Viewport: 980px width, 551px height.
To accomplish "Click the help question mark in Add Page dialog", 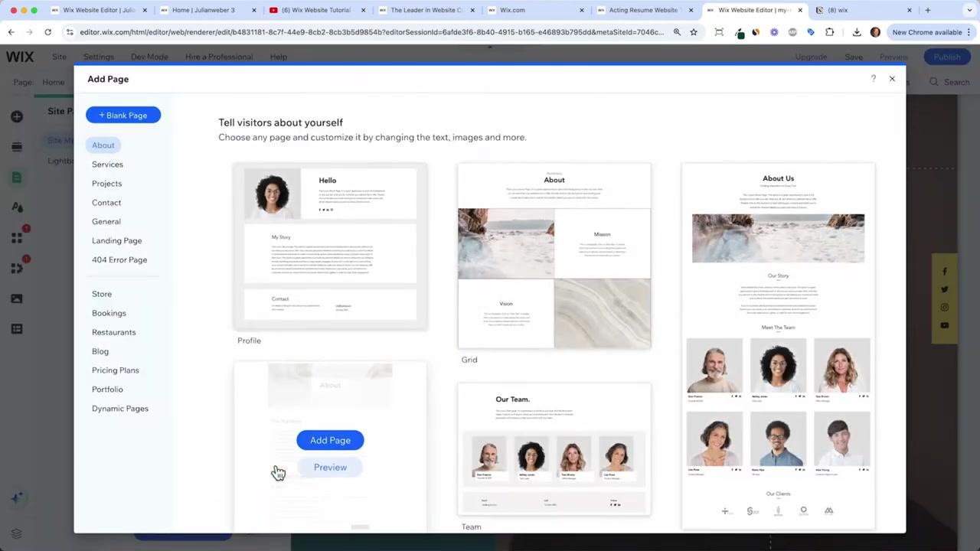I will [x=873, y=79].
